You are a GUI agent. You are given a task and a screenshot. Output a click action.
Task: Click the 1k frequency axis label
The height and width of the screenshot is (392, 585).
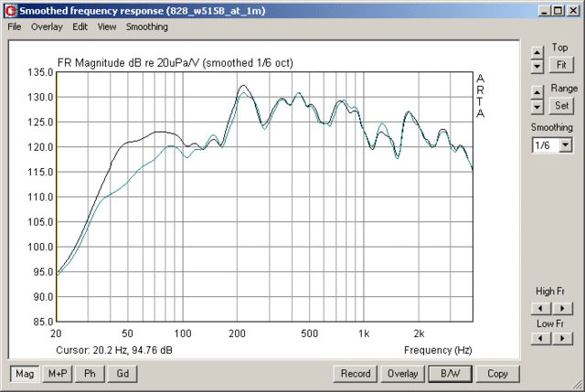(x=364, y=334)
